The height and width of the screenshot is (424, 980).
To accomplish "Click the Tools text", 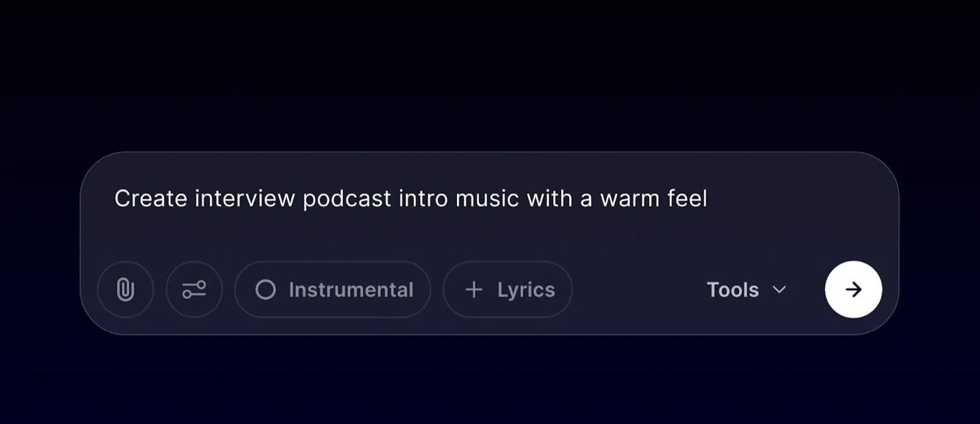I will 732,290.
